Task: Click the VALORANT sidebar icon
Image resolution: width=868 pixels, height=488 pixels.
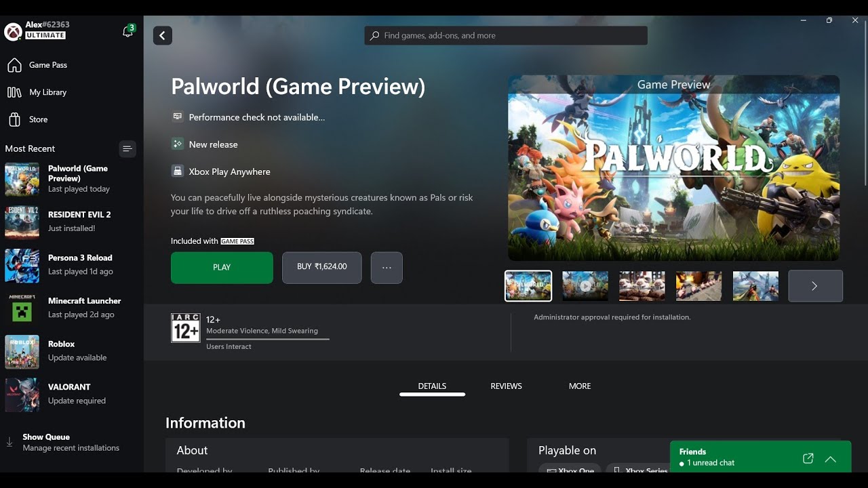Action: click(x=22, y=394)
